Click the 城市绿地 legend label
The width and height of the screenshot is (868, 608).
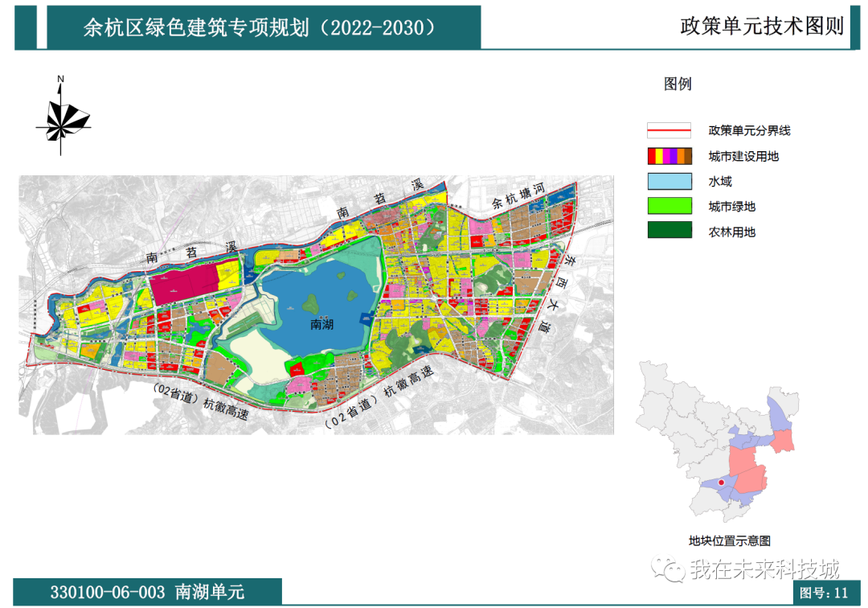point(732,207)
